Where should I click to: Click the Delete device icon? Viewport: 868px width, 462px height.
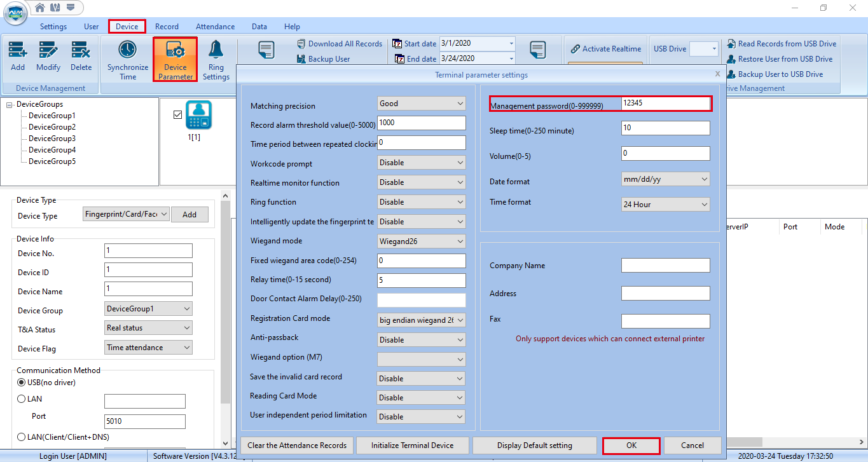point(80,57)
